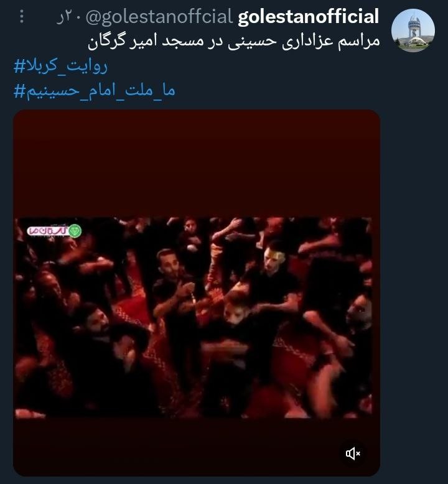
Task: Open the @golestanoffcial handle link
Action: tap(159, 17)
